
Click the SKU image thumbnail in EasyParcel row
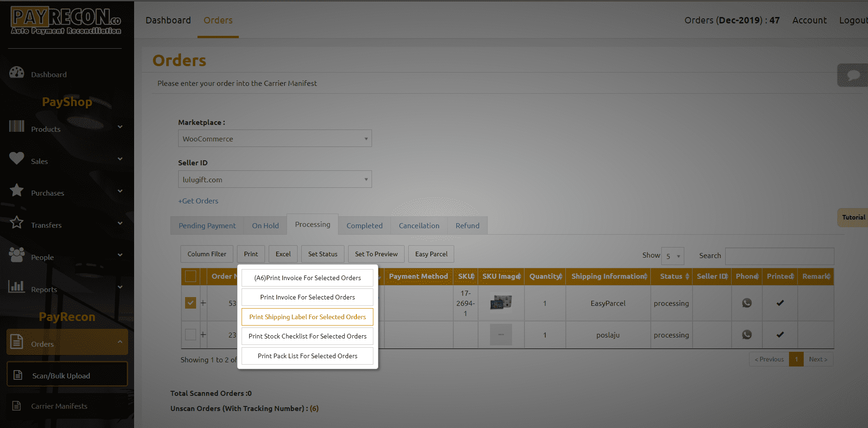click(x=501, y=302)
